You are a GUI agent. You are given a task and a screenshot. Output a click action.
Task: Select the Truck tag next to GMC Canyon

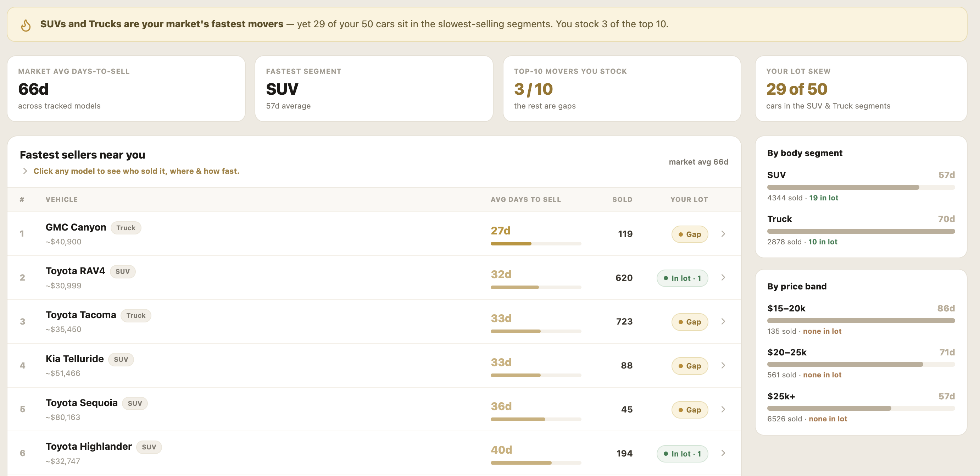click(126, 227)
